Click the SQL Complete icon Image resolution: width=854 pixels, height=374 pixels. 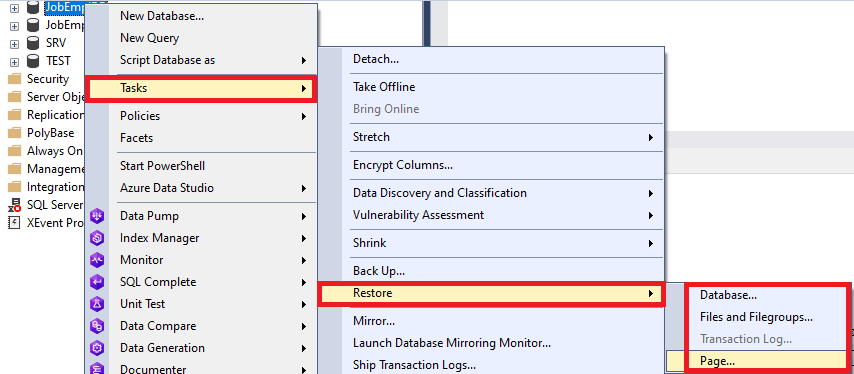coord(97,282)
